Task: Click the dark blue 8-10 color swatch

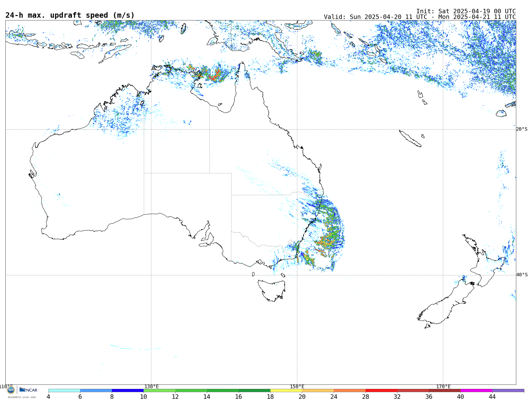Action: [128, 391]
